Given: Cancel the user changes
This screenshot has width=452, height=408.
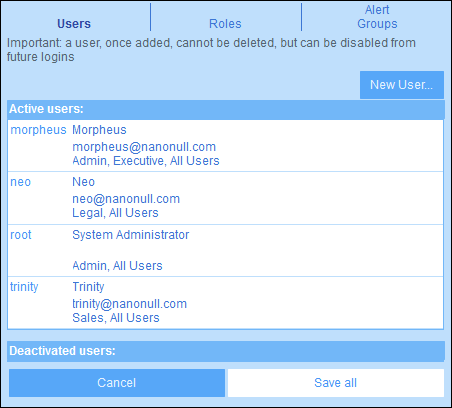Looking at the screenshot, I should pos(117,383).
